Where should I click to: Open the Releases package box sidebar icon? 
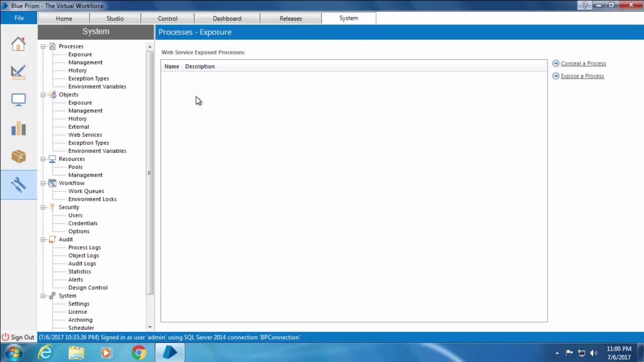(x=18, y=156)
